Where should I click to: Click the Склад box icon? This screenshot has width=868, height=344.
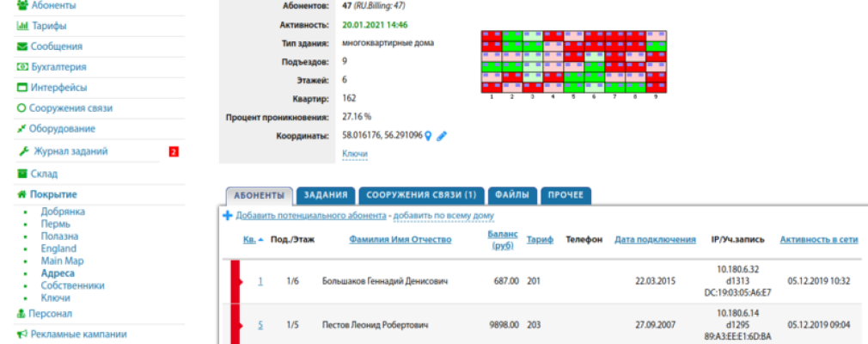coord(22,174)
